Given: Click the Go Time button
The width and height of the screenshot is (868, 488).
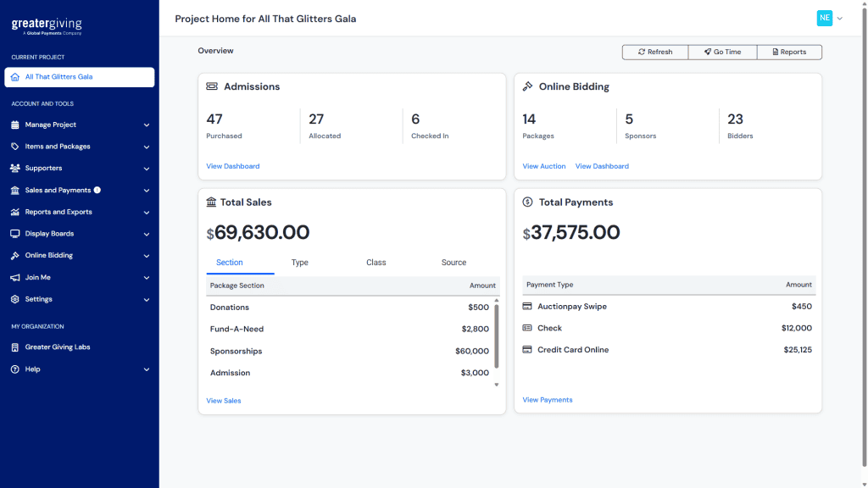Looking at the screenshot, I should tap(722, 52).
